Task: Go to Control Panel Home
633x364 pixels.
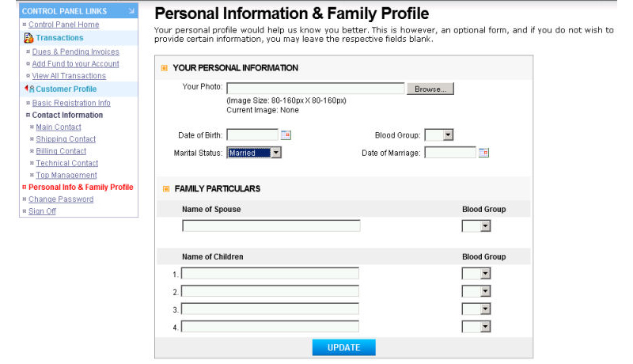Action: coord(64,25)
